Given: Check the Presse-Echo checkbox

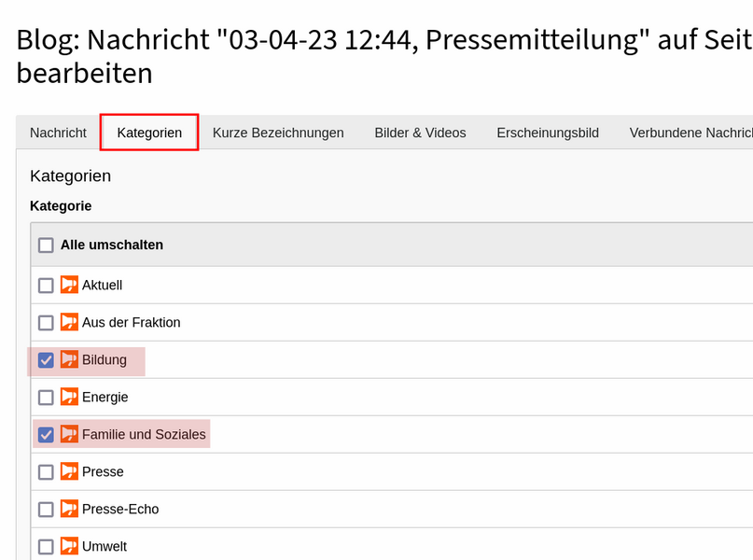Looking at the screenshot, I should click(46, 509).
